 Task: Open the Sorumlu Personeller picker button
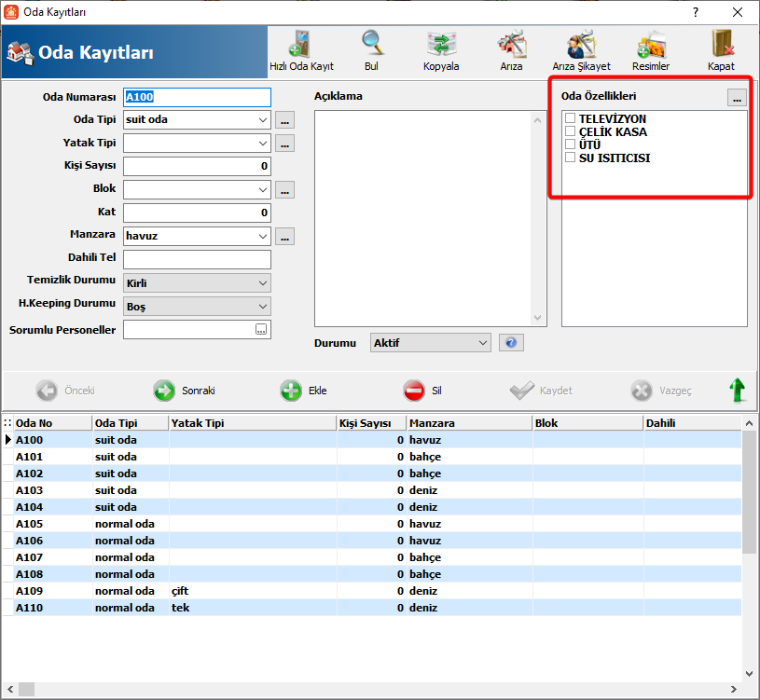pyautogui.click(x=261, y=329)
